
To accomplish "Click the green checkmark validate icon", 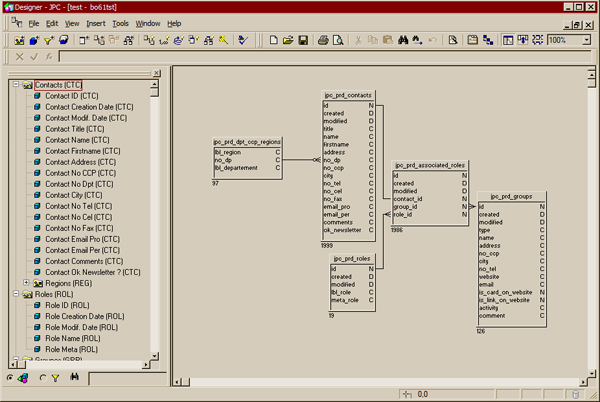I will (34, 57).
